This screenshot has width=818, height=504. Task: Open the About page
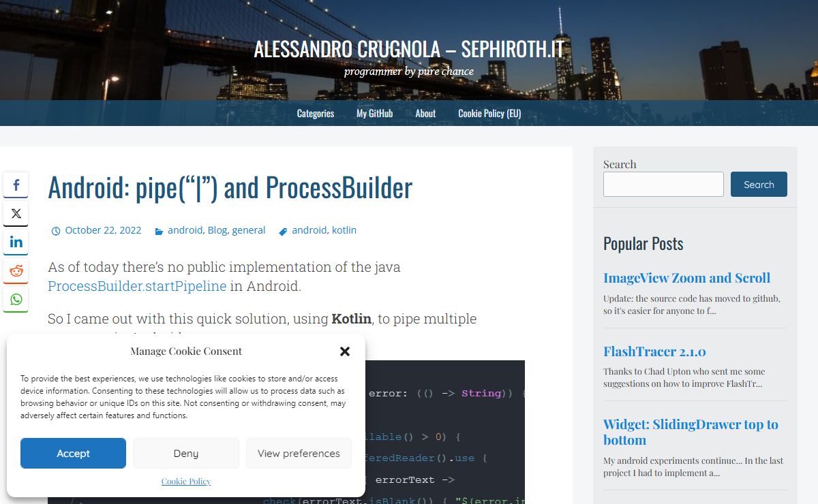425,114
